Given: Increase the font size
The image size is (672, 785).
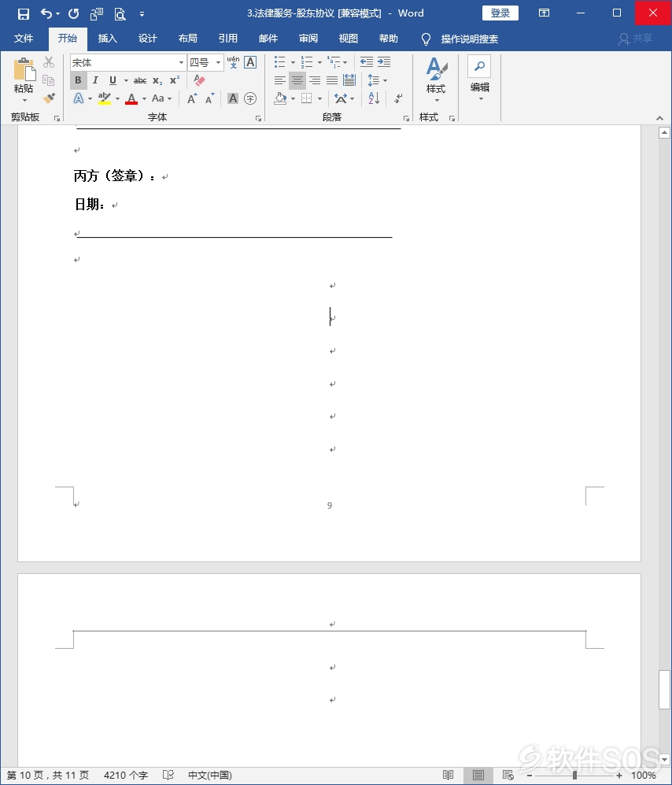Looking at the screenshot, I should pos(192,98).
